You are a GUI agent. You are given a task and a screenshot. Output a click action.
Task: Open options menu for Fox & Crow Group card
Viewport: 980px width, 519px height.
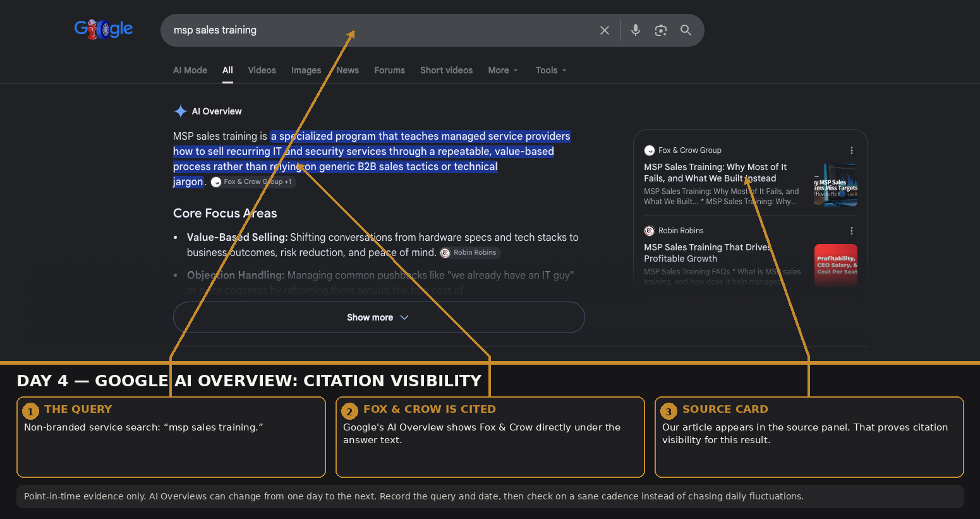tap(852, 150)
